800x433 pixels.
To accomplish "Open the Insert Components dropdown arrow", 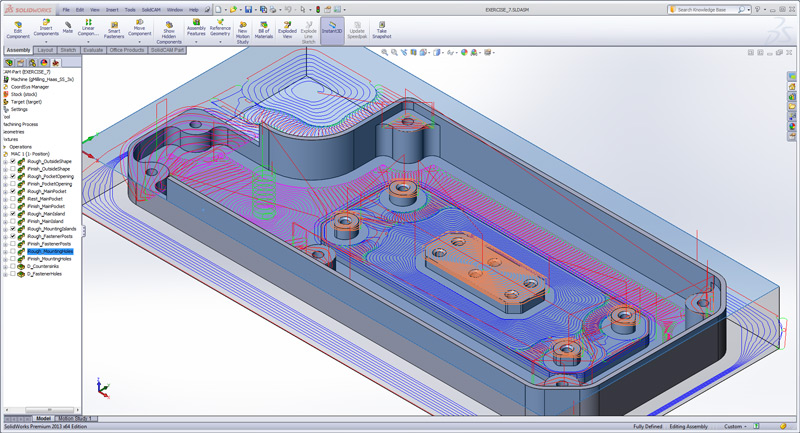I will pos(46,42).
